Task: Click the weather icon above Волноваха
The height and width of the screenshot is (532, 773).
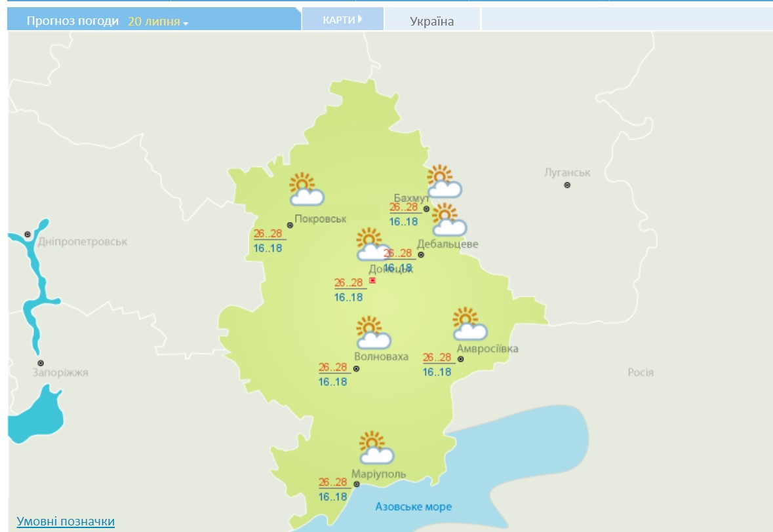Action: pos(373,333)
